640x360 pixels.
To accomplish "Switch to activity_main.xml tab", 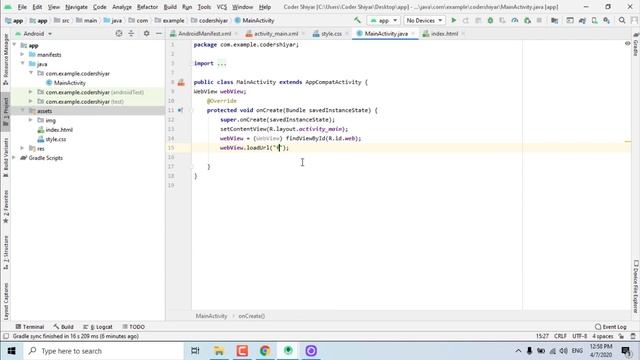I will pyautogui.click(x=276, y=33).
